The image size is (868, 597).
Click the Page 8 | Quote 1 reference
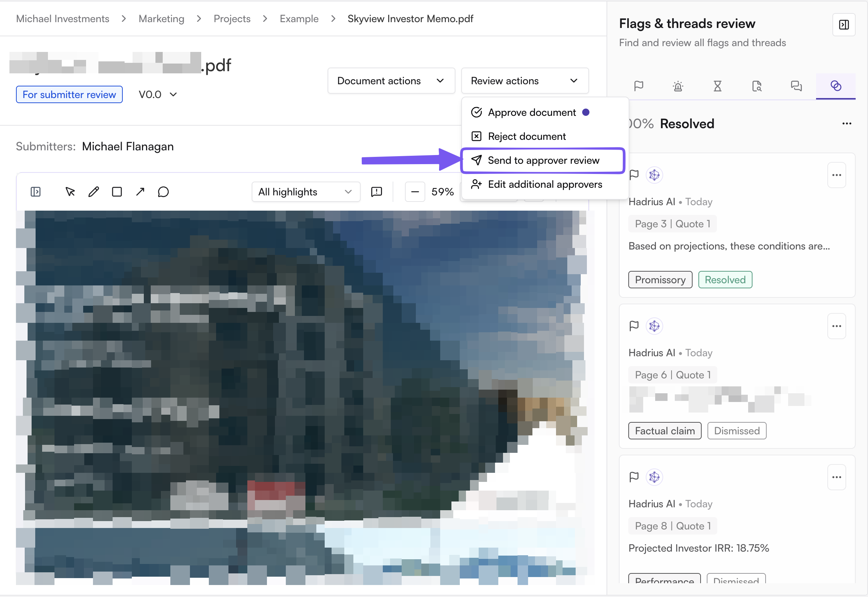[672, 526]
